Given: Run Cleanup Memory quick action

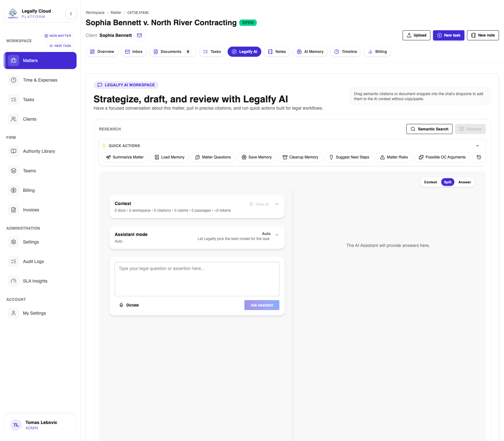Looking at the screenshot, I should tap(301, 157).
